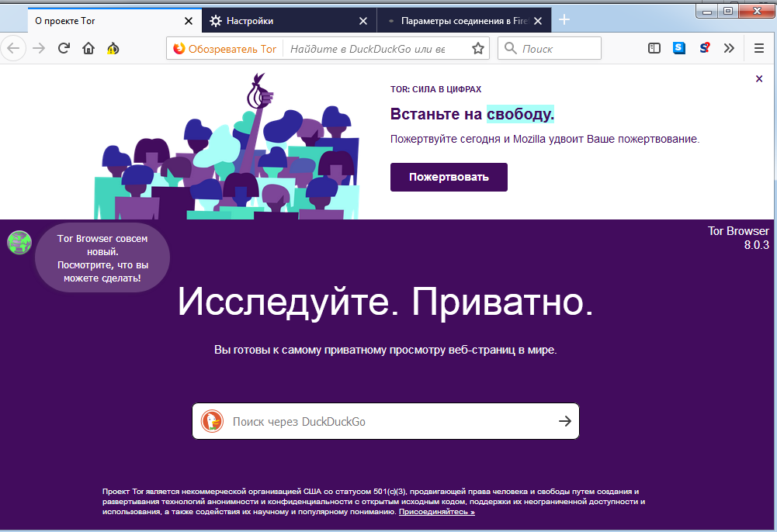Viewport: 777px width, 532px height.
Task: Minimize the browser window
Action: tap(707, 11)
